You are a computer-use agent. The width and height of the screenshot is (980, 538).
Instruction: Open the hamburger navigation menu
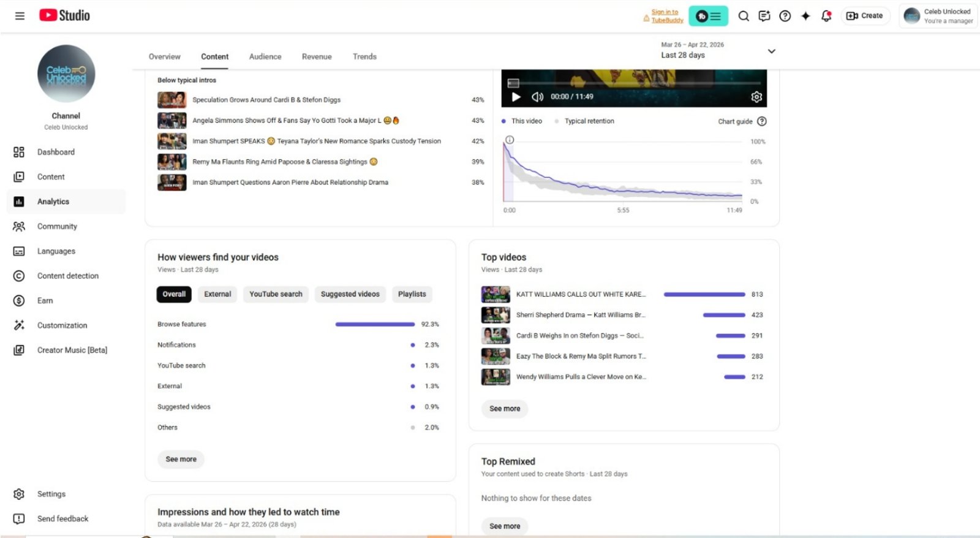20,16
